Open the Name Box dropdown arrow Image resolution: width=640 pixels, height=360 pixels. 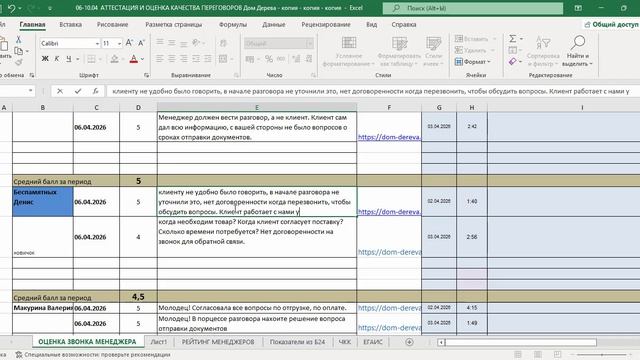pyautogui.click(x=31, y=91)
